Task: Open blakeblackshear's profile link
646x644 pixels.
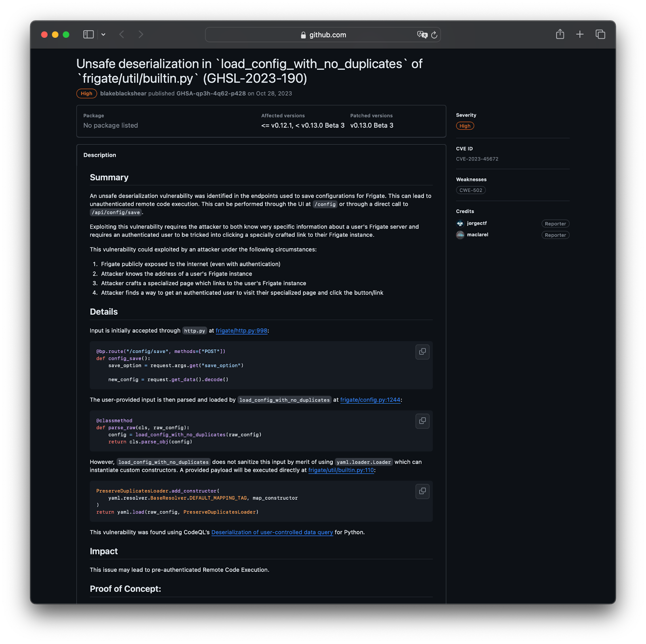Action: (123, 94)
